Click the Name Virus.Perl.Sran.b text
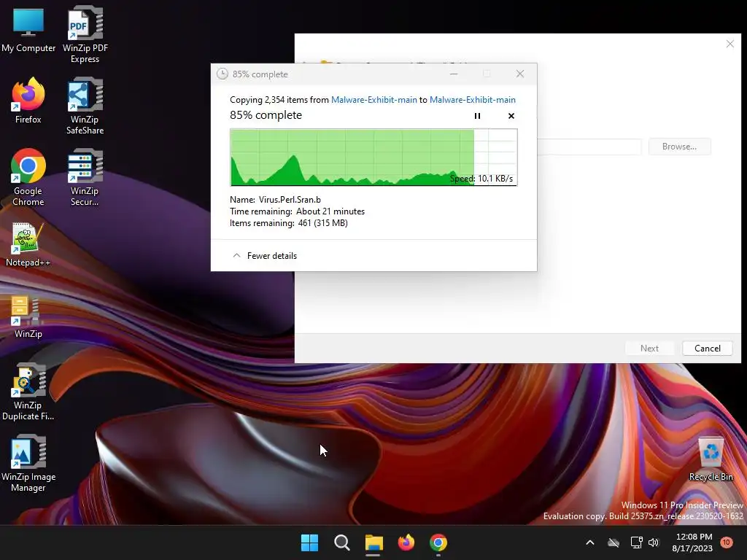Screen dimensions: 747x560 tap(275, 200)
